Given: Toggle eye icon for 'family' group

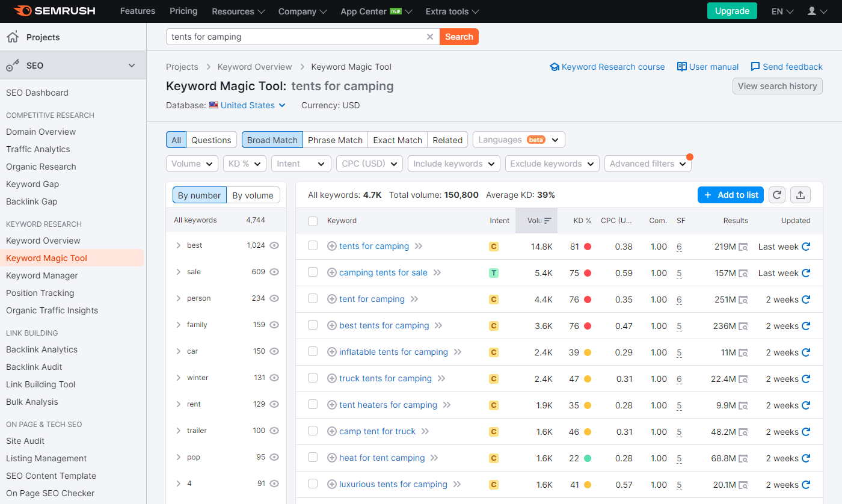Looking at the screenshot, I should (x=274, y=325).
